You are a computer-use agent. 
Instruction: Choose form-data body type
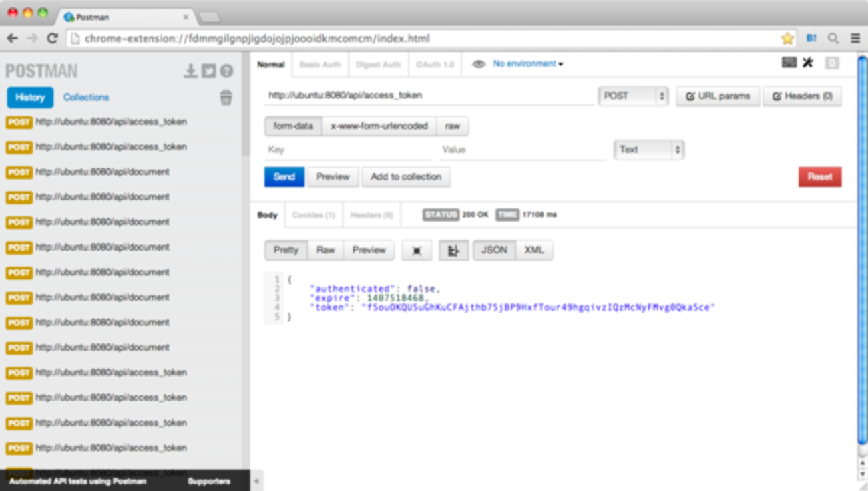point(293,126)
